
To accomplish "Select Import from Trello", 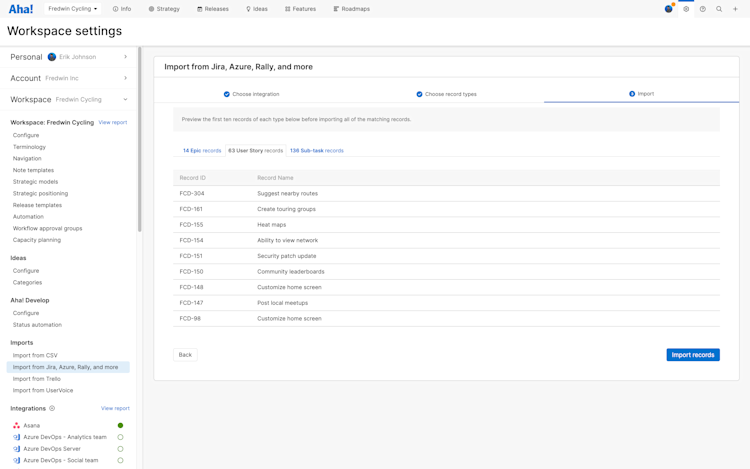I will point(36,379).
